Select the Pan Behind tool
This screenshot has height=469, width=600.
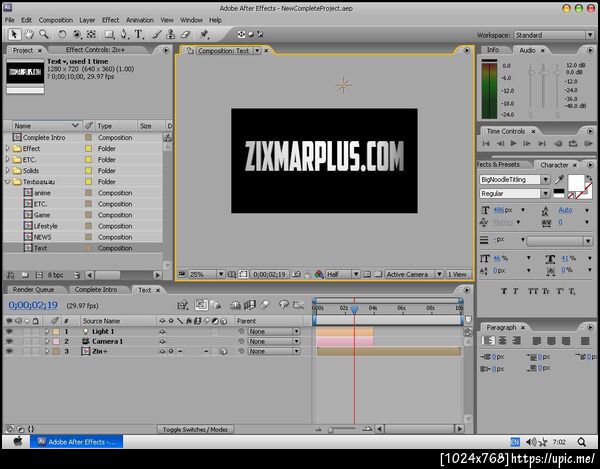pyautogui.click(x=91, y=35)
